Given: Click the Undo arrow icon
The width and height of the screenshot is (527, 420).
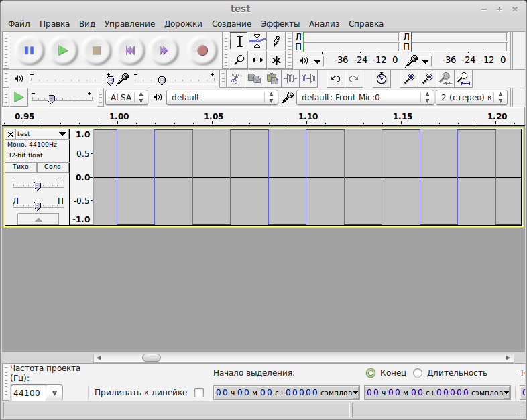Looking at the screenshot, I should [336, 78].
